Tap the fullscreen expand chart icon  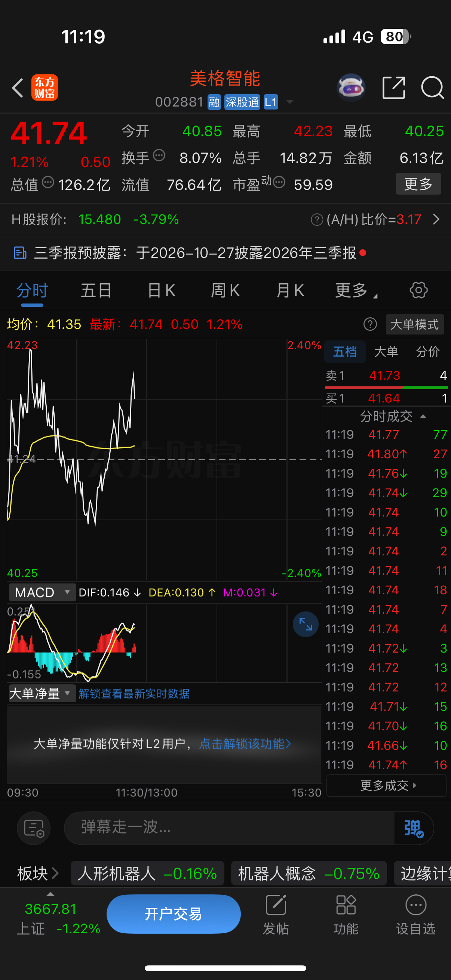(x=305, y=624)
